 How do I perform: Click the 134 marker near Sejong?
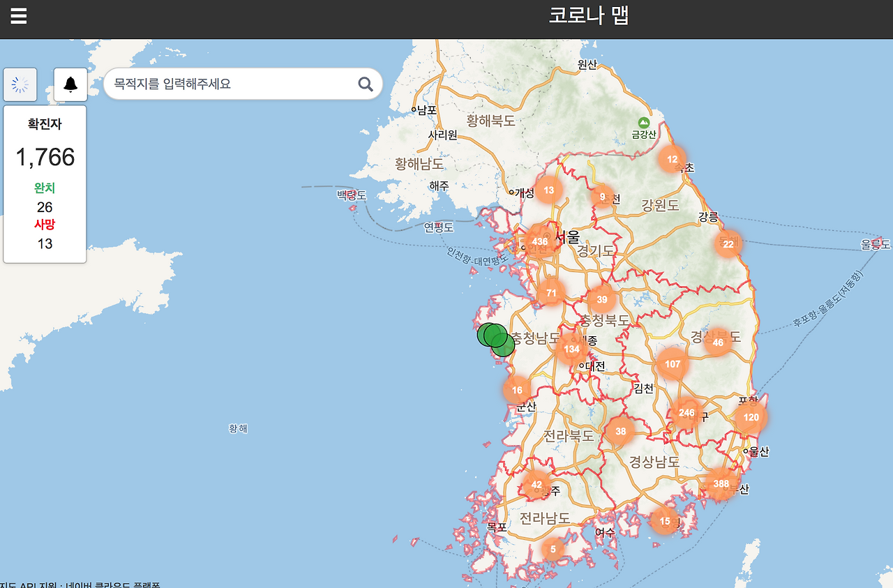pos(571,349)
